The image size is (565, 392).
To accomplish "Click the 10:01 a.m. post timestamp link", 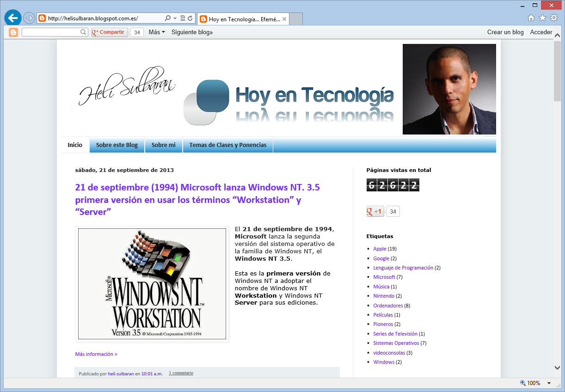I will pyautogui.click(x=152, y=374).
